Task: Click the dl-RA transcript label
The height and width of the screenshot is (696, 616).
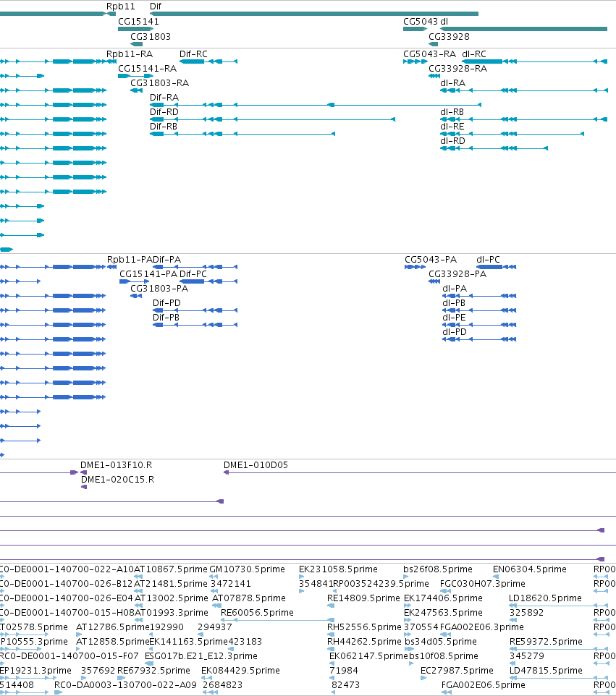Action: click(x=452, y=83)
